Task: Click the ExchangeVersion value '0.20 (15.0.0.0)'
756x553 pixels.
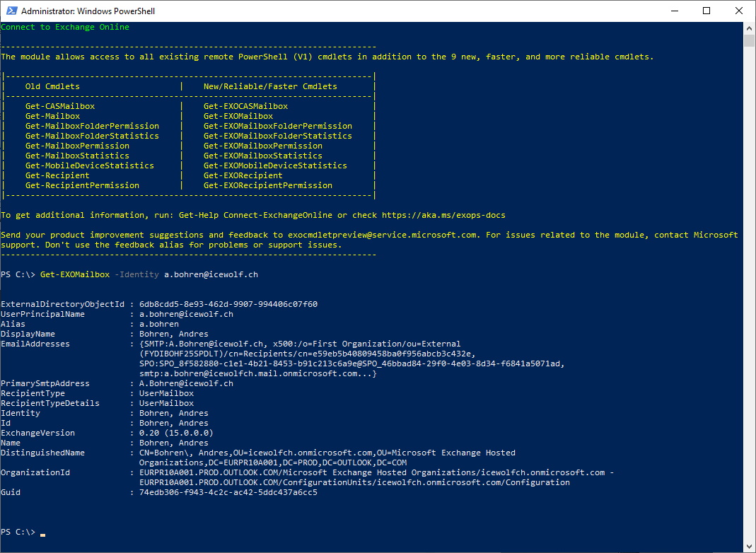Action: pyautogui.click(x=177, y=433)
